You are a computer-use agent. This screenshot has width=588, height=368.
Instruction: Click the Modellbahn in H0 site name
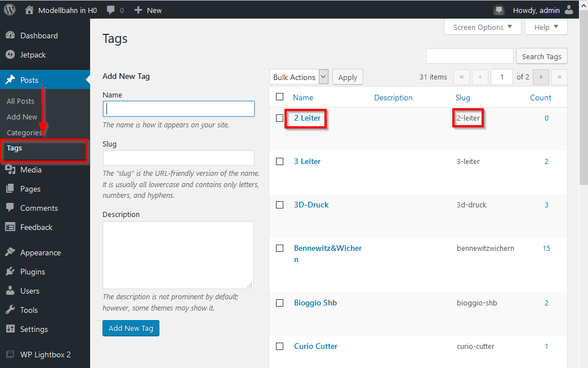[68, 11]
